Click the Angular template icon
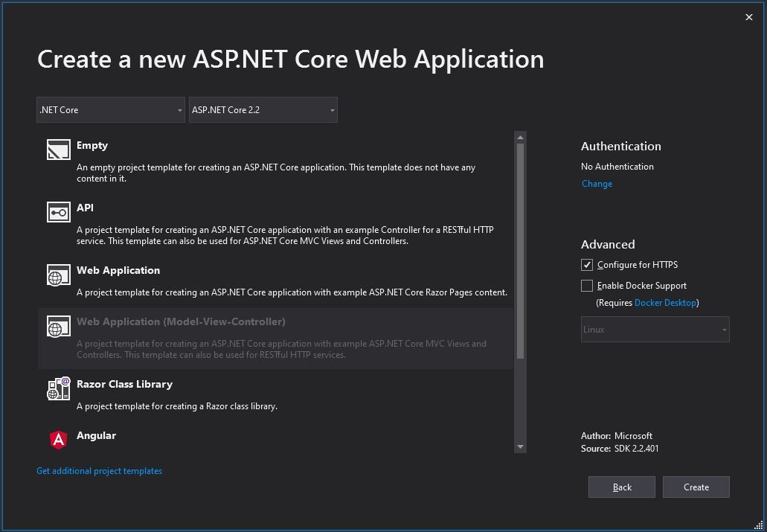The height and width of the screenshot is (532, 767). click(x=58, y=439)
